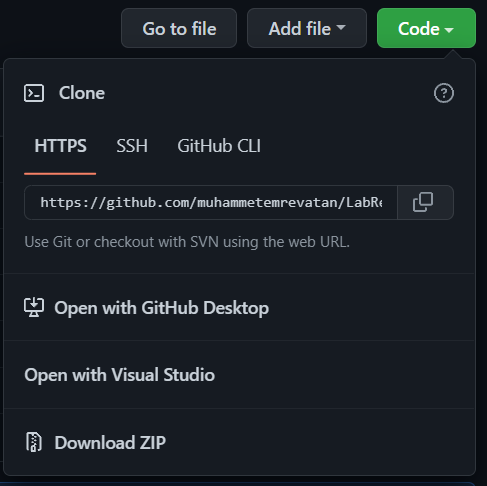The image size is (487, 486).
Task: Click the desktop download icon for GitHub Desktop
Action: pyautogui.click(x=34, y=307)
